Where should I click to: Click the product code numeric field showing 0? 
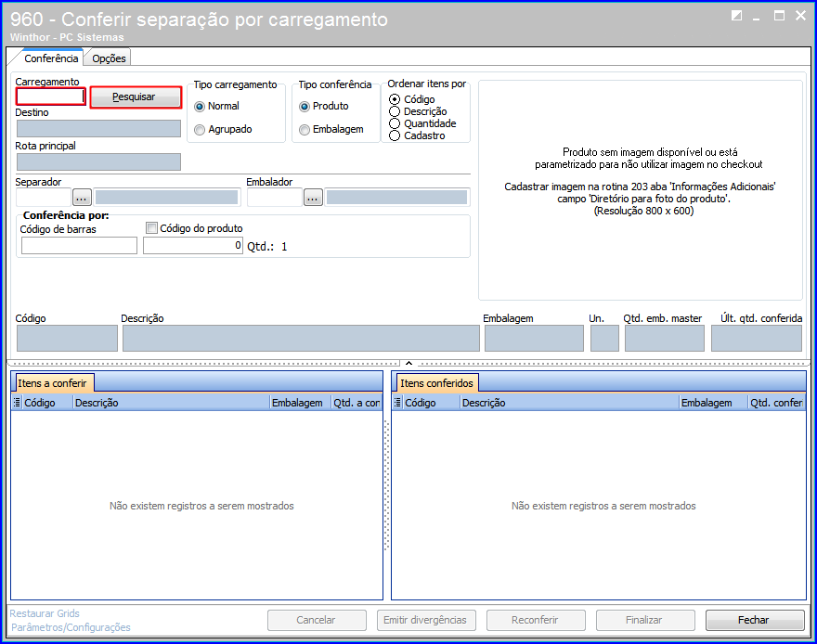pos(193,246)
